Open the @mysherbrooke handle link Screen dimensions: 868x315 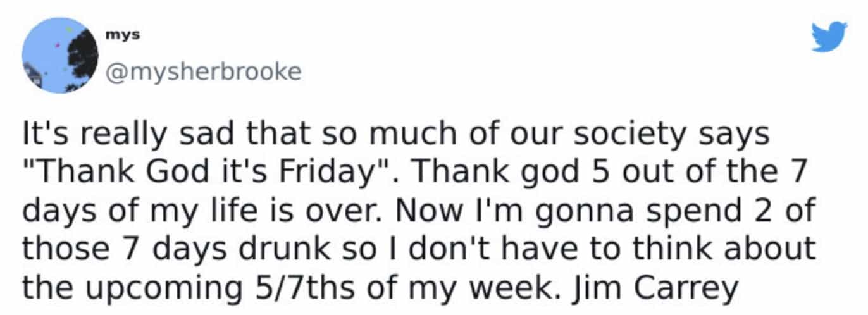[x=202, y=71]
